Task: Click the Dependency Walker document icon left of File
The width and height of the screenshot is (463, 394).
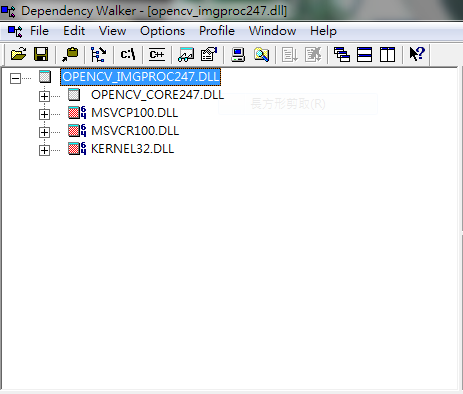Action: point(15,31)
